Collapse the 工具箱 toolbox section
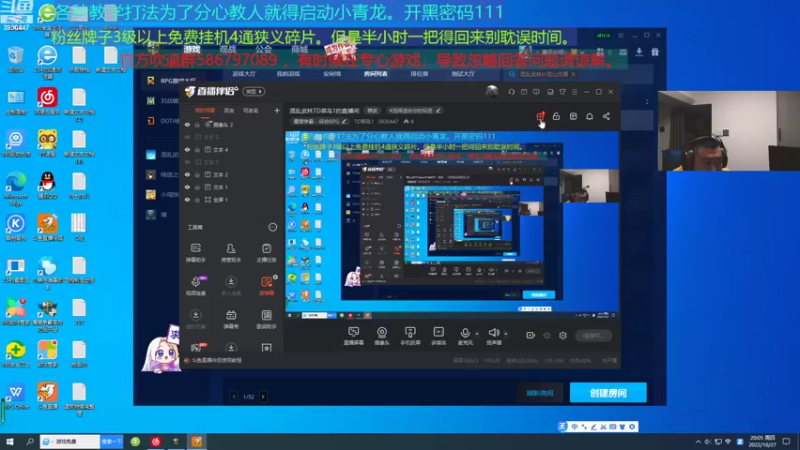This screenshot has width=800, height=450. click(x=272, y=227)
